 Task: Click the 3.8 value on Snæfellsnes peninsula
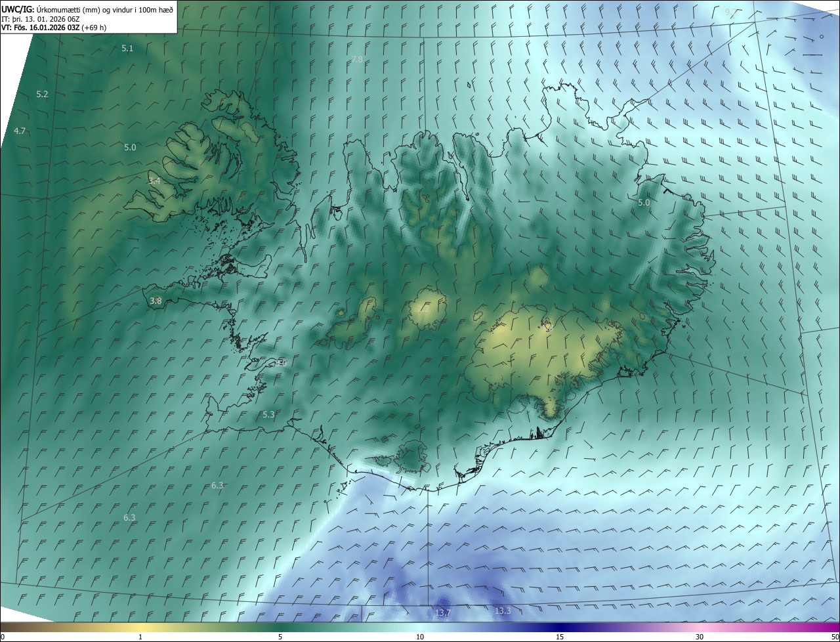[156, 301]
